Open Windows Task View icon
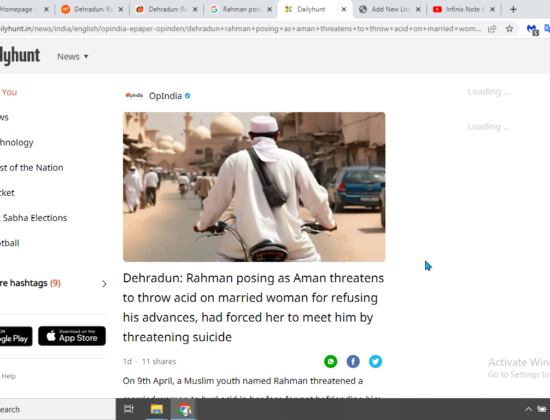550x420 pixels. pyautogui.click(x=129, y=409)
